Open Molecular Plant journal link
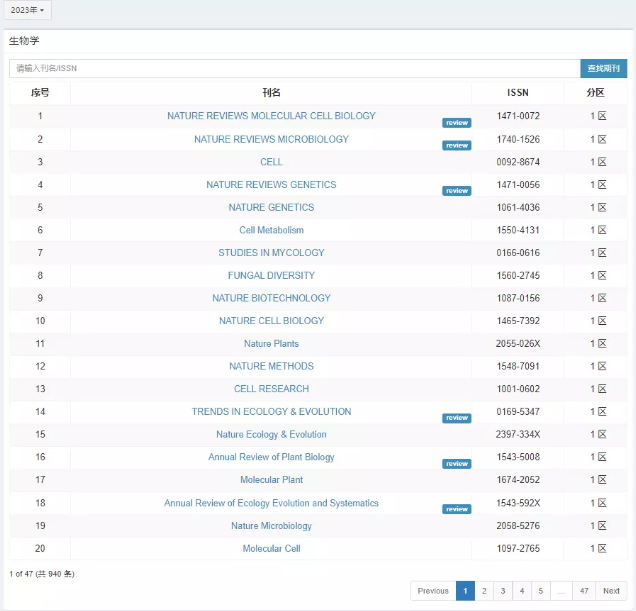 click(271, 480)
